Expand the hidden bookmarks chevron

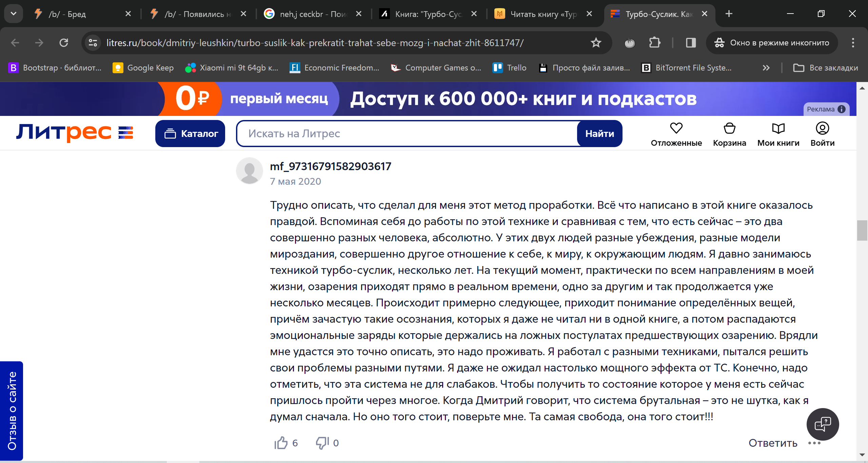point(766,68)
